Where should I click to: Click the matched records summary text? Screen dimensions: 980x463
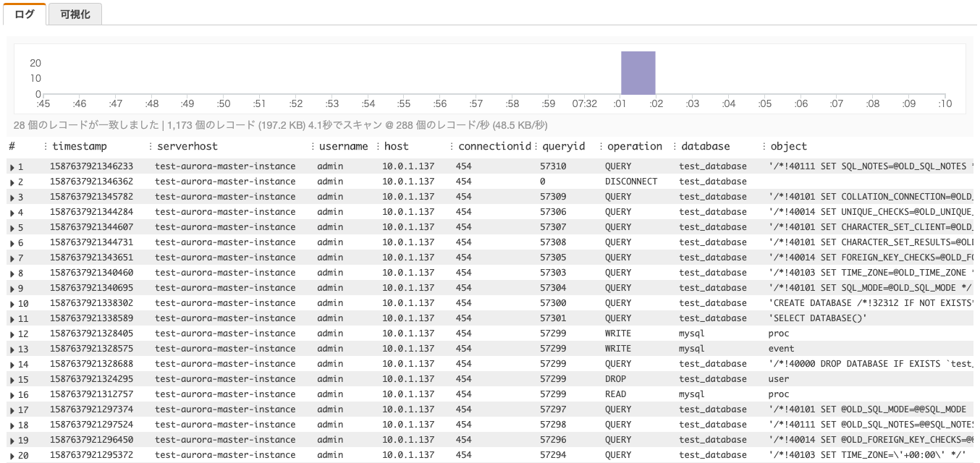click(280, 125)
